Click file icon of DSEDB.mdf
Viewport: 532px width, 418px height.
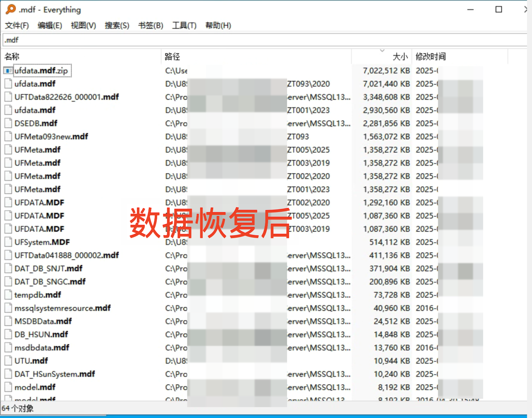8,123
